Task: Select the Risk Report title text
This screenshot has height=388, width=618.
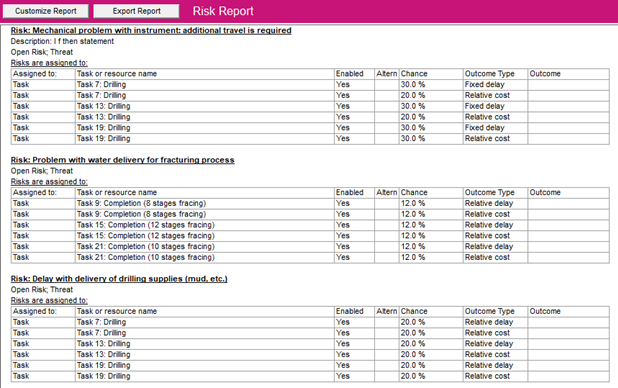Action: (x=223, y=11)
